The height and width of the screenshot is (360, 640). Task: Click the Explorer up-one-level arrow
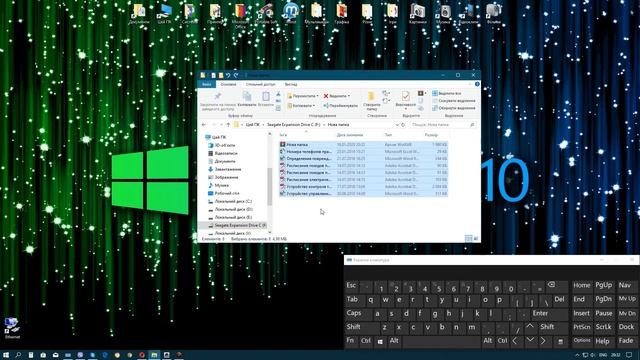[228, 124]
